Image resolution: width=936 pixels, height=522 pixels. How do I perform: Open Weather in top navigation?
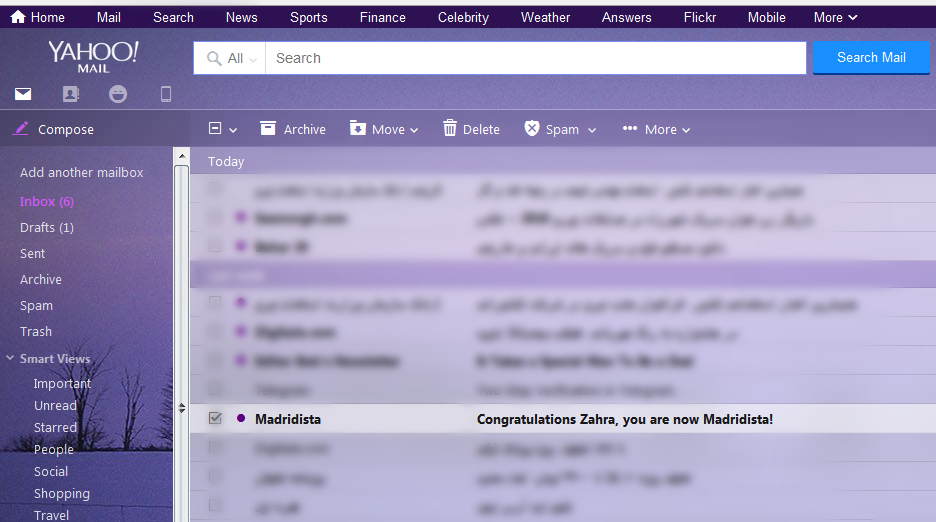coord(546,17)
